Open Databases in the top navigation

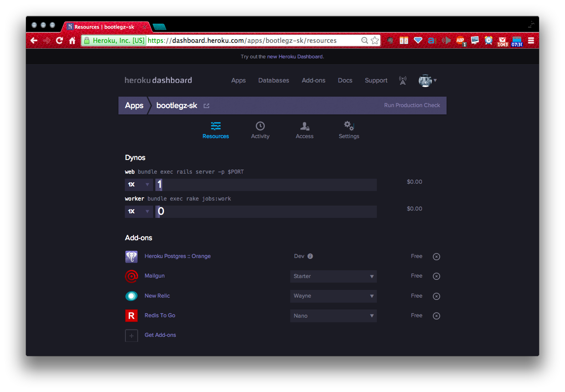click(274, 81)
